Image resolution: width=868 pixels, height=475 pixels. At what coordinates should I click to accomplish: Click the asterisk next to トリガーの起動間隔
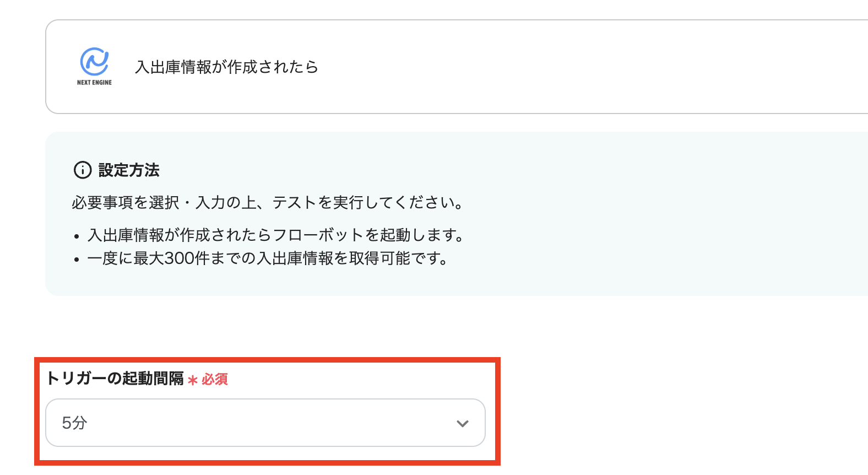click(192, 380)
